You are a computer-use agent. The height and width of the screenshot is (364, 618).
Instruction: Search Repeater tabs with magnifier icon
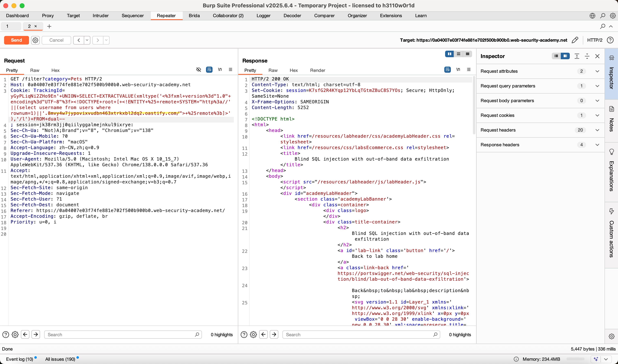(602, 26)
